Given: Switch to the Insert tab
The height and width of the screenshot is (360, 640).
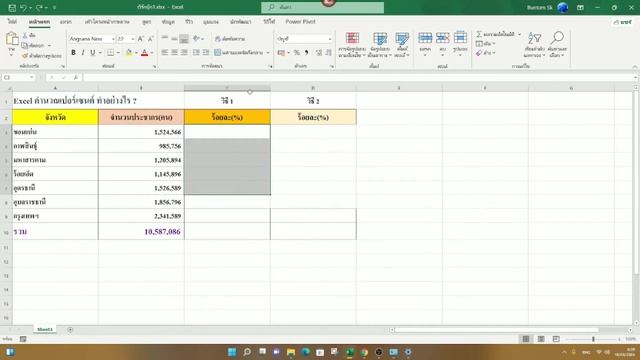Looking at the screenshot, I should (x=66, y=22).
